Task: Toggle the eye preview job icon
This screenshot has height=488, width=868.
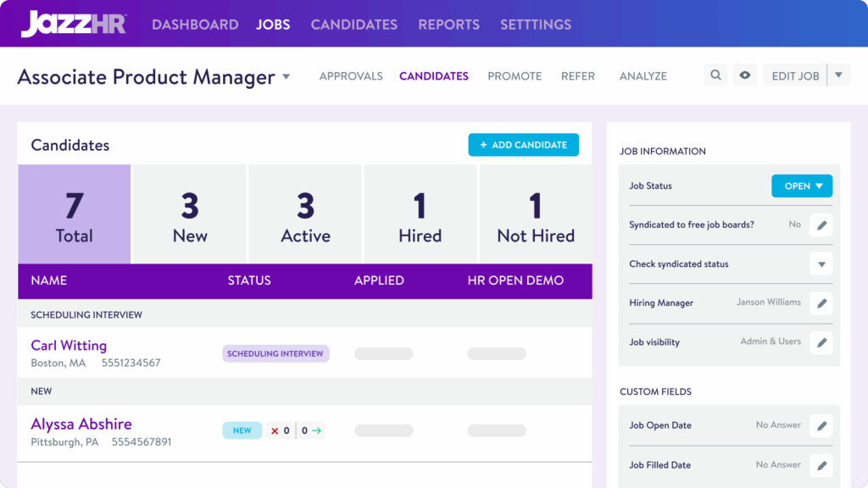Action: pyautogui.click(x=745, y=75)
